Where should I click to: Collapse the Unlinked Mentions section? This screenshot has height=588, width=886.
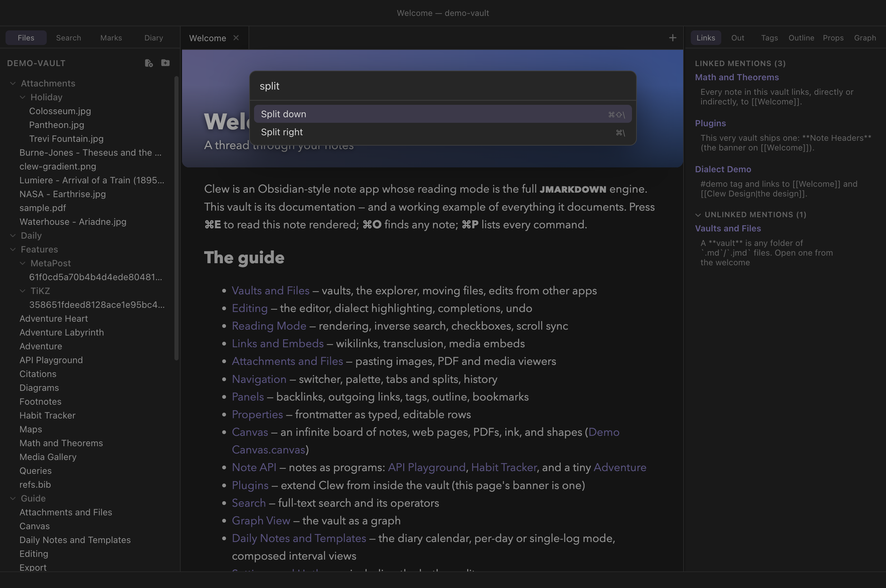(698, 215)
